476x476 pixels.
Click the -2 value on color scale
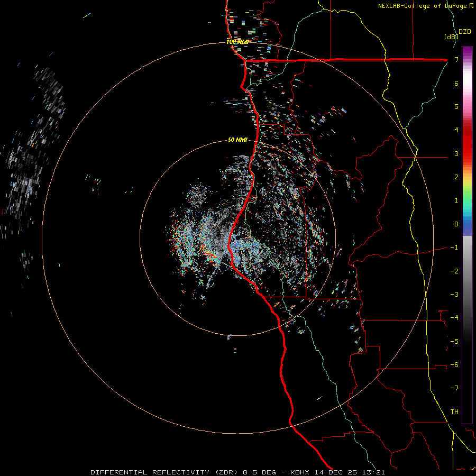(x=454, y=271)
